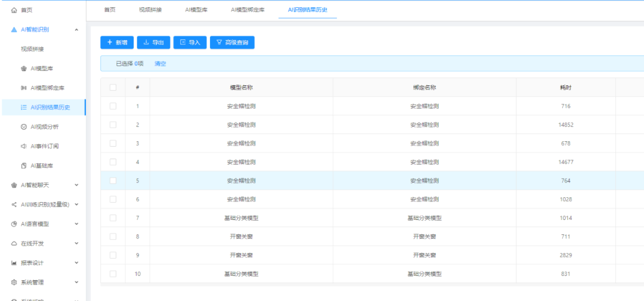
Task: Click the AI模型库 icon in sidebar
Action: 24,69
